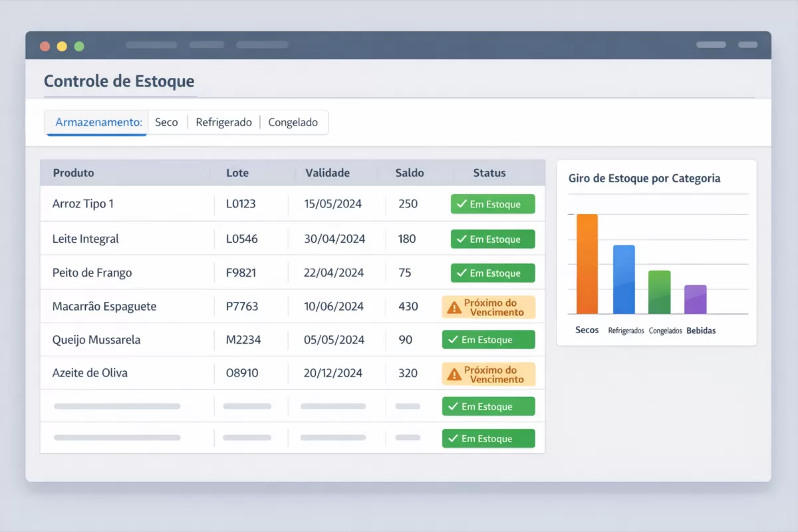This screenshot has height=532, width=798.
Task: Sort by the Lote column header
Action: 237,173
